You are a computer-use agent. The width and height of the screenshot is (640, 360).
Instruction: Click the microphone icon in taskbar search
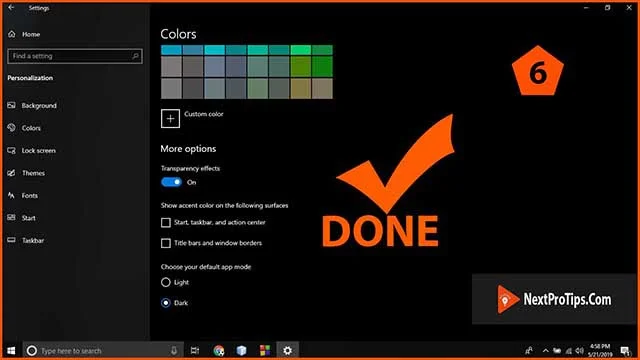174,351
